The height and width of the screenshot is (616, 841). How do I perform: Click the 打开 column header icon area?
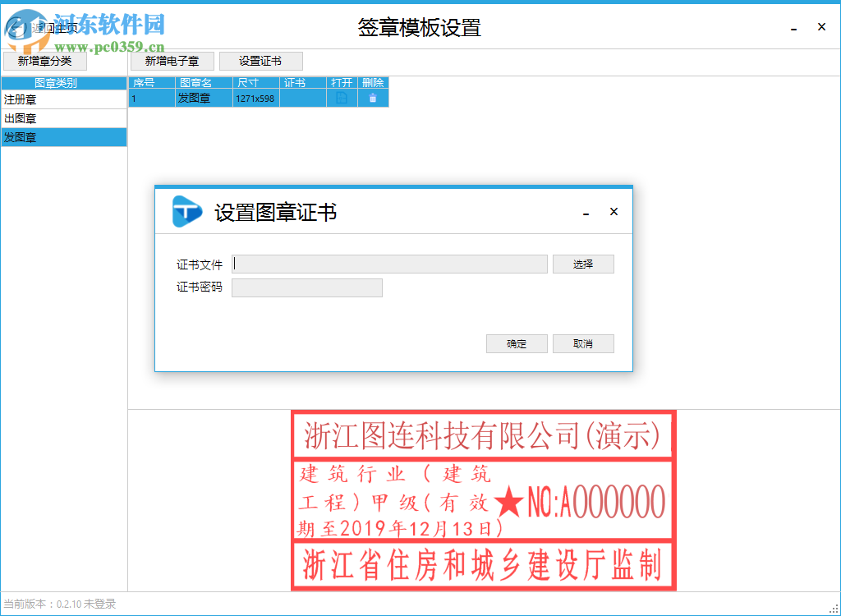341,82
